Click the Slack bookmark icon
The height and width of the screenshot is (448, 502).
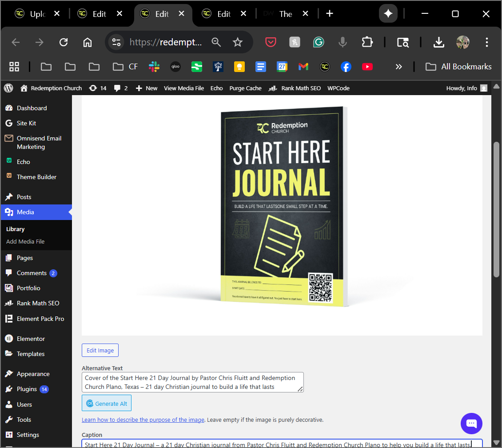tap(154, 67)
